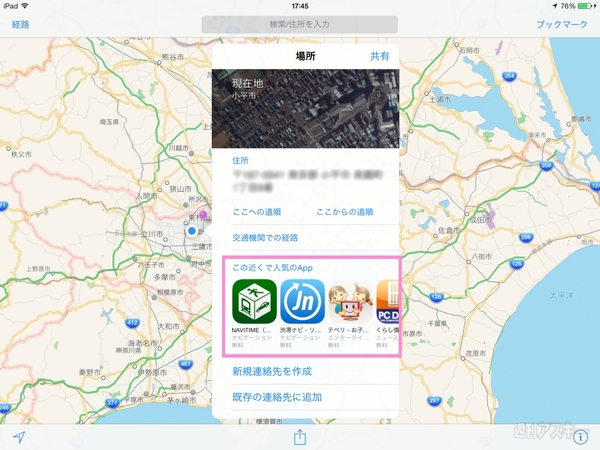600x450 pixels.
Task: Select ここへの道順 directions link
Action: 257,212
